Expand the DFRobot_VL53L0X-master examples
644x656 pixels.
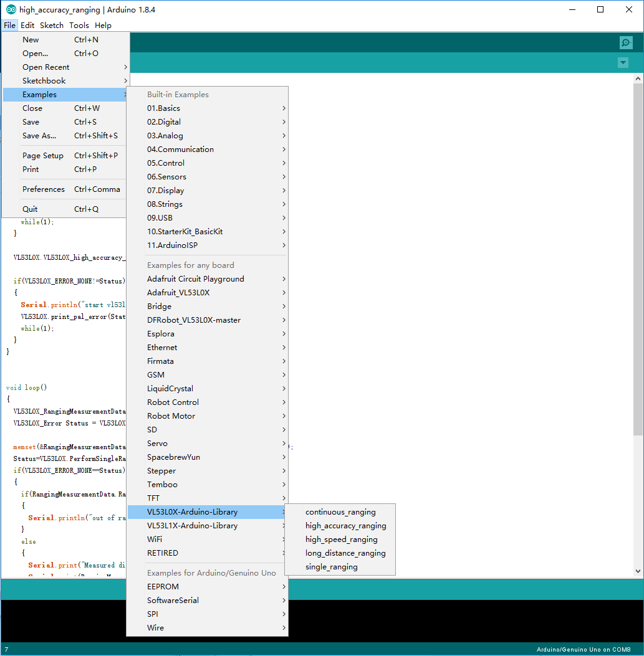pos(208,320)
